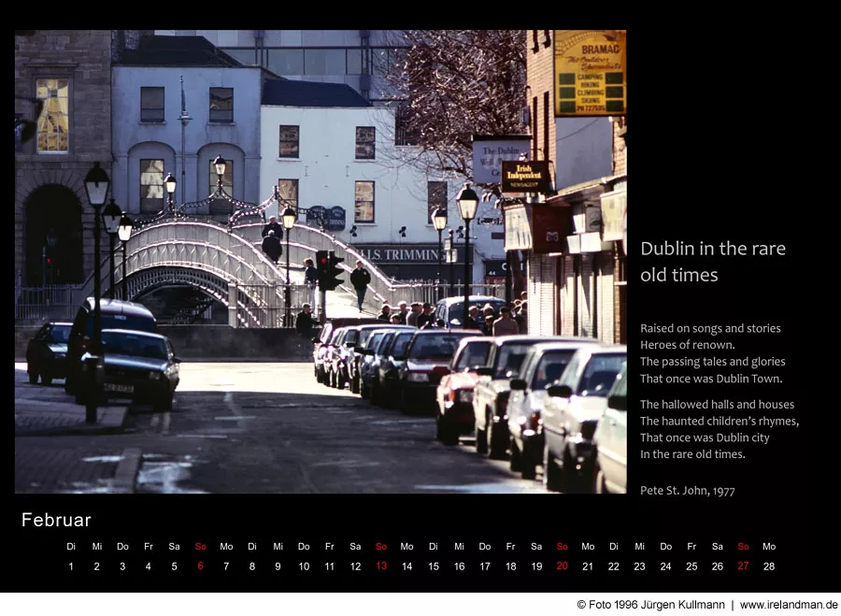
Task: Click the verse line 'Raised on songs and stories'
Action: (710, 329)
